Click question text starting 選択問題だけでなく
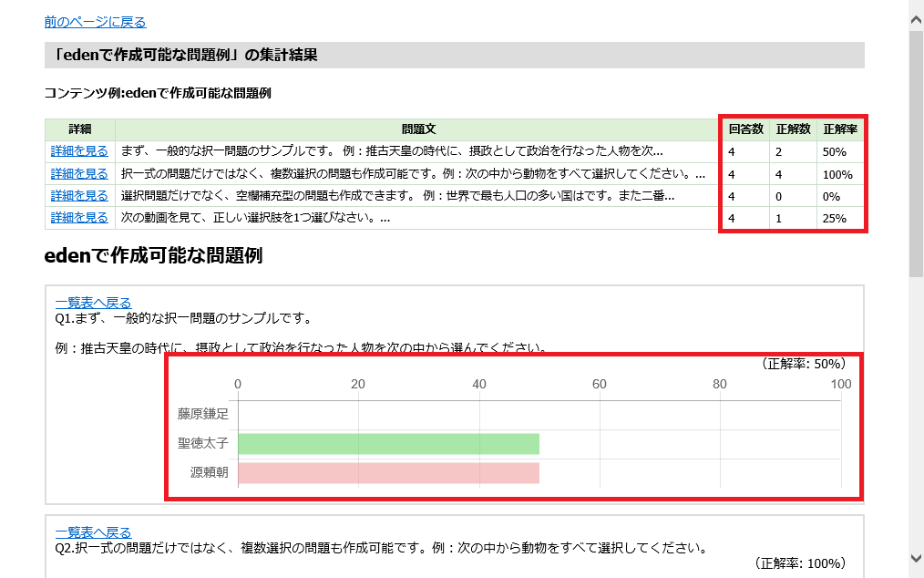The height and width of the screenshot is (578, 924). coord(398,196)
